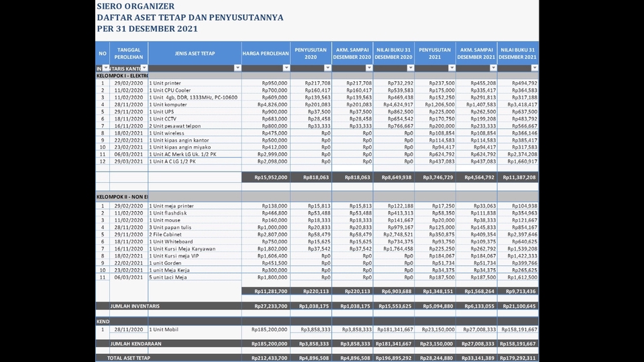Select the TOTAL ASET TETAP row label
Image resolution: width=644 pixels, height=362 pixels.
tap(129, 358)
